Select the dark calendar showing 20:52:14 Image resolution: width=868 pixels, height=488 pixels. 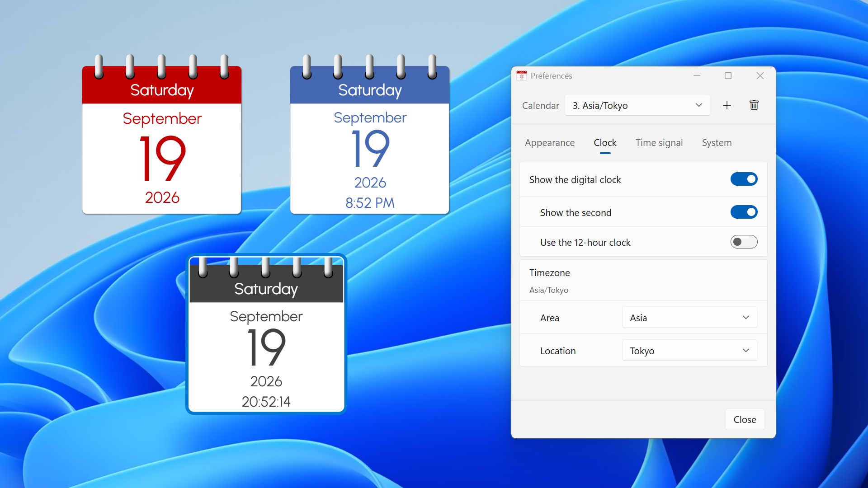tap(266, 334)
